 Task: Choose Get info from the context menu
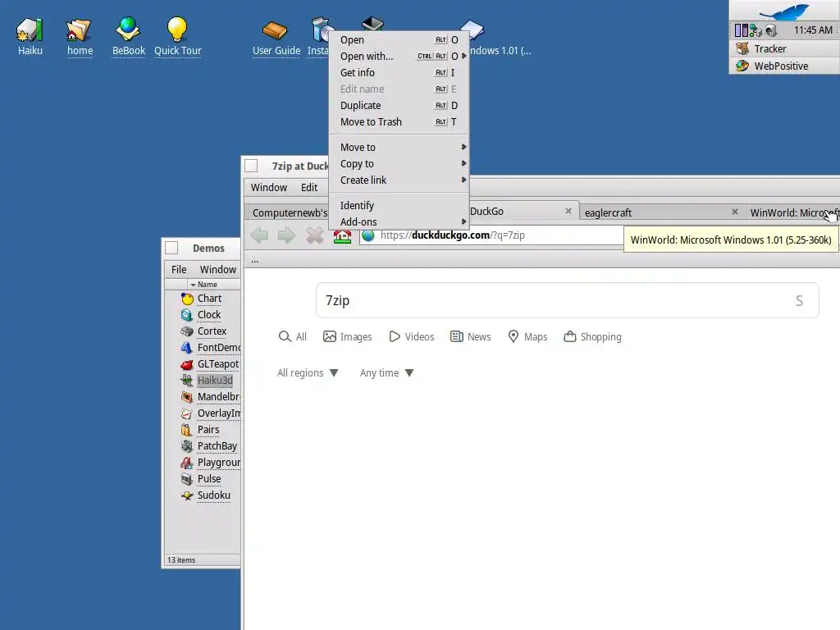399,72
